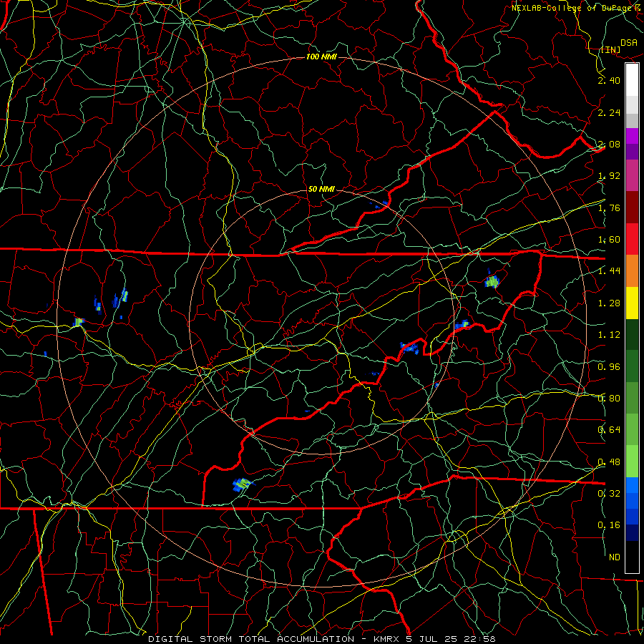Click the 0.48 legend value
Screen dimensions: 644x644
click(609, 462)
